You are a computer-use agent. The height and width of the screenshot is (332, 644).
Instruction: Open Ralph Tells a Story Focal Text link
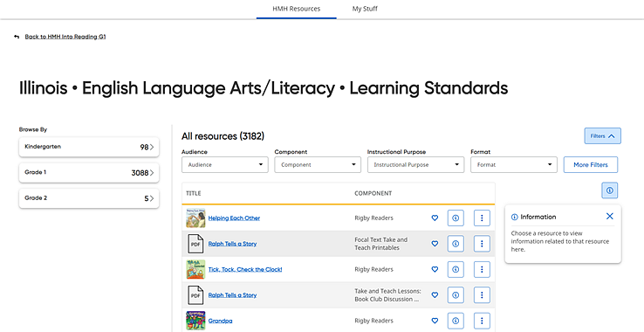tap(232, 244)
